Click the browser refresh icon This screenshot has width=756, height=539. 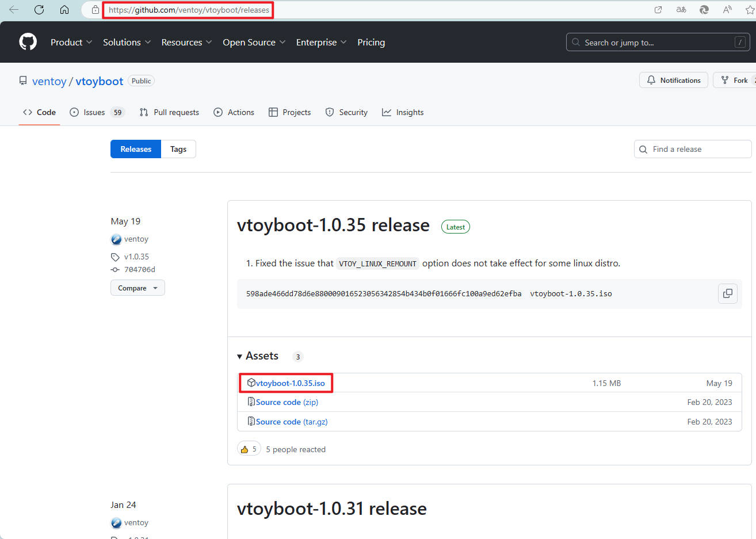point(39,10)
